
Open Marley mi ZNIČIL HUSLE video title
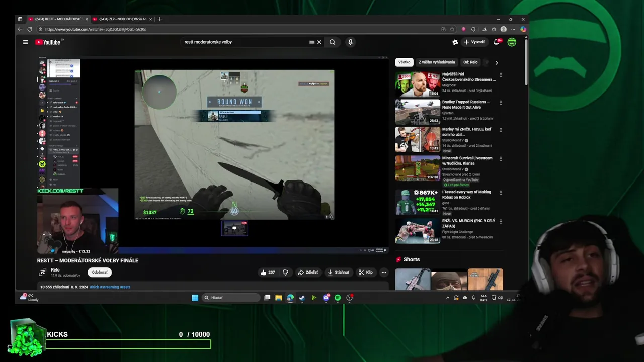click(466, 132)
